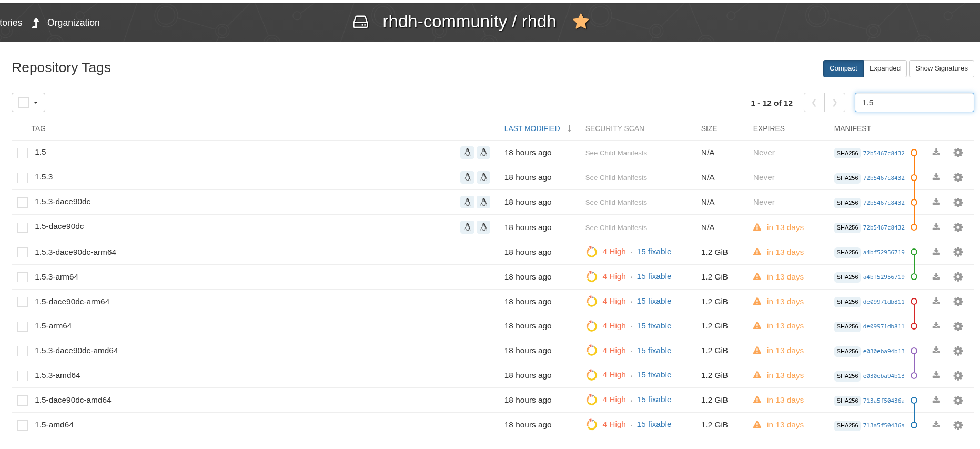Open settings gear for tag 1.5.3
The height and width of the screenshot is (449, 980).
(x=958, y=177)
